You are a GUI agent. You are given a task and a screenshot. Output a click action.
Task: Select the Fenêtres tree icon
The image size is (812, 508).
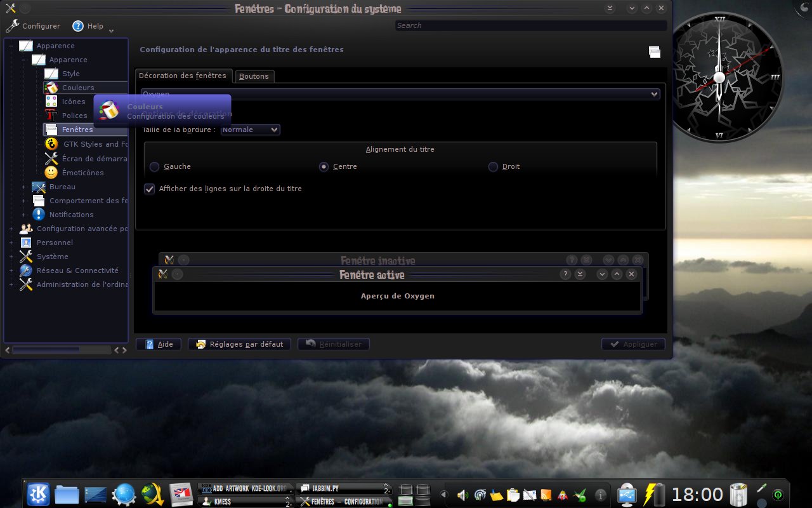[51, 130]
